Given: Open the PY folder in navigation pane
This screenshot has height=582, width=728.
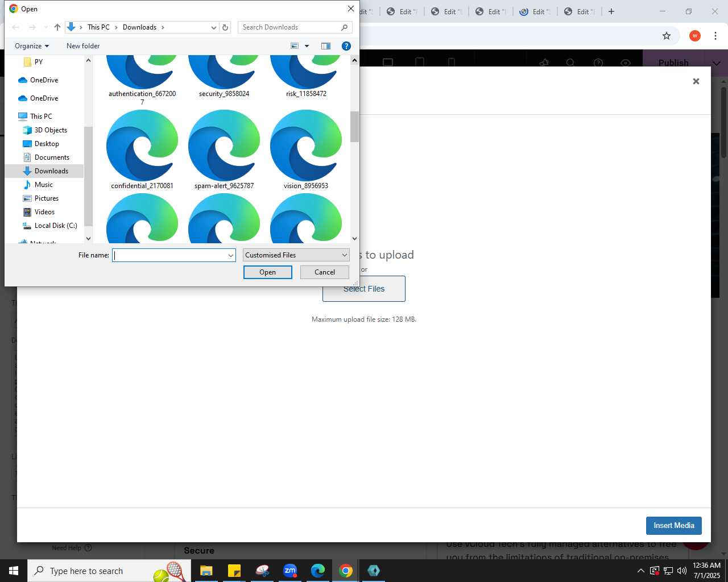Looking at the screenshot, I should (x=38, y=62).
